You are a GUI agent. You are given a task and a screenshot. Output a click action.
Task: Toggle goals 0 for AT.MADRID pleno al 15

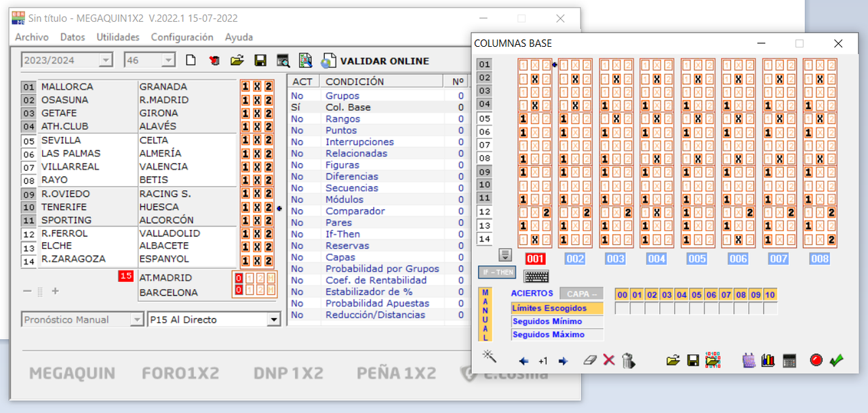click(x=239, y=278)
